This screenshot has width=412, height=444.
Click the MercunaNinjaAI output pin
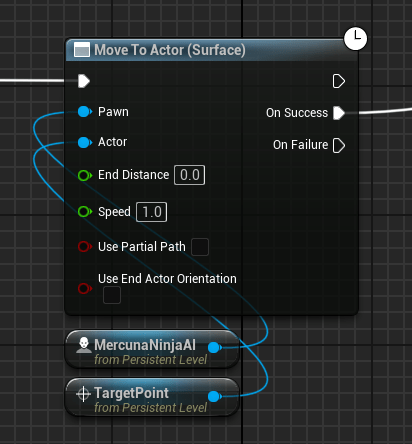point(215,348)
